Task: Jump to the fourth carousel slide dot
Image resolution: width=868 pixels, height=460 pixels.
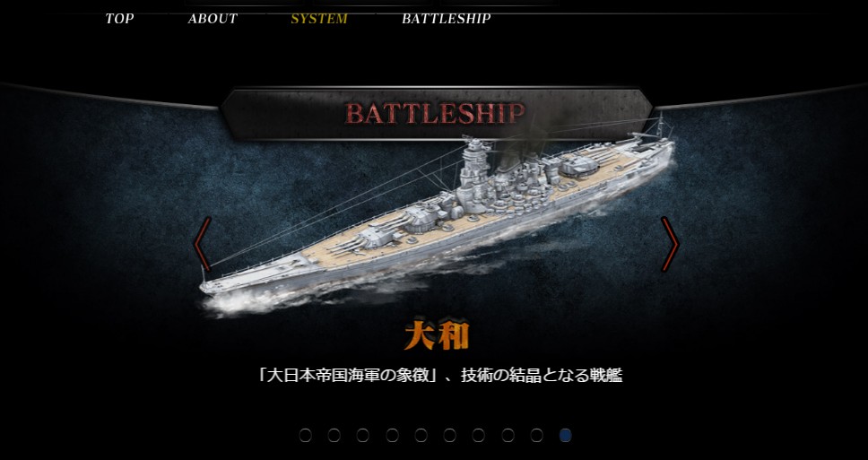Action: (x=392, y=436)
